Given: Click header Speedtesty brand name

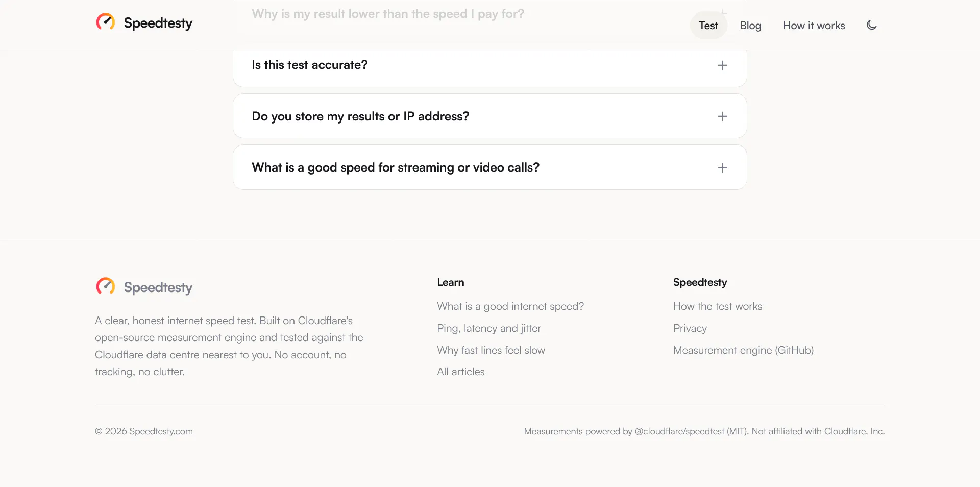Looking at the screenshot, I should [x=158, y=23].
